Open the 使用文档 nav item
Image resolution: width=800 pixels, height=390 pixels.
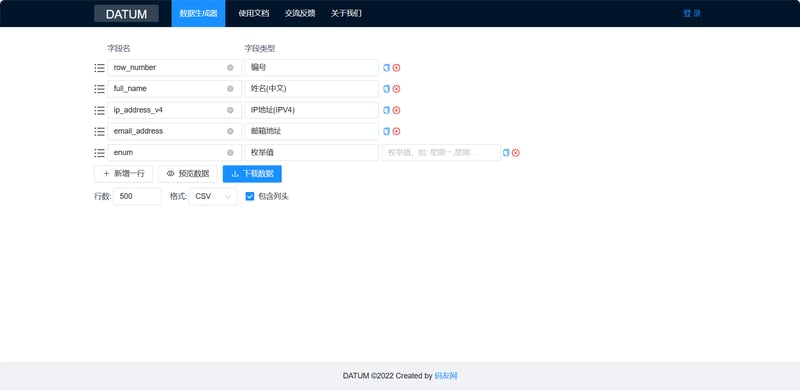(254, 13)
